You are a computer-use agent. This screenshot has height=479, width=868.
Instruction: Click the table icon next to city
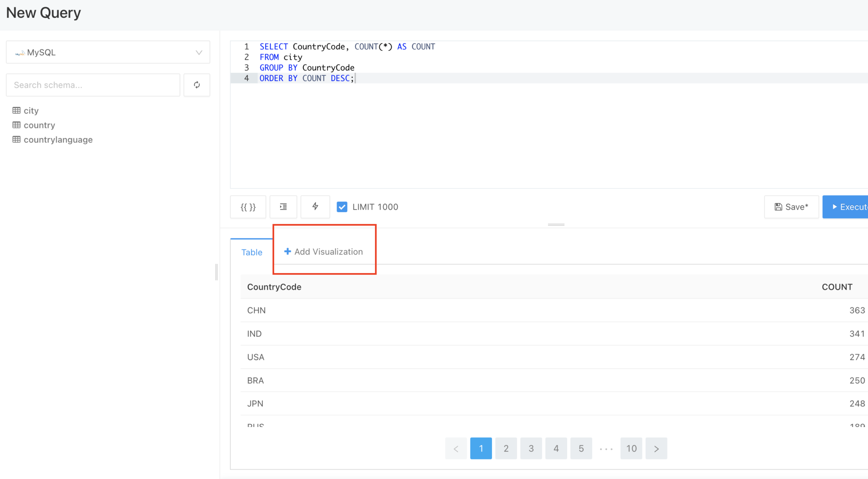coord(17,111)
